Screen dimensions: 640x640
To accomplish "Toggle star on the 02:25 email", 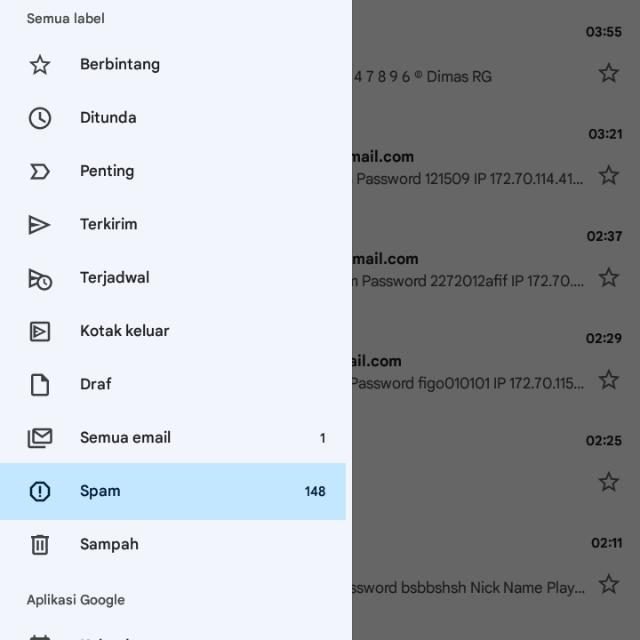I will pyautogui.click(x=608, y=482).
